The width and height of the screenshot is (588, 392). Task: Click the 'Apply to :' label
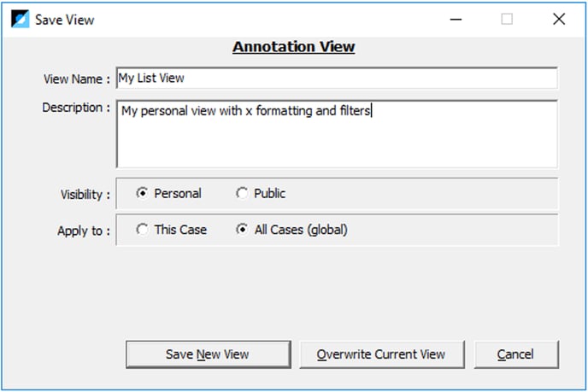pos(84,231)
